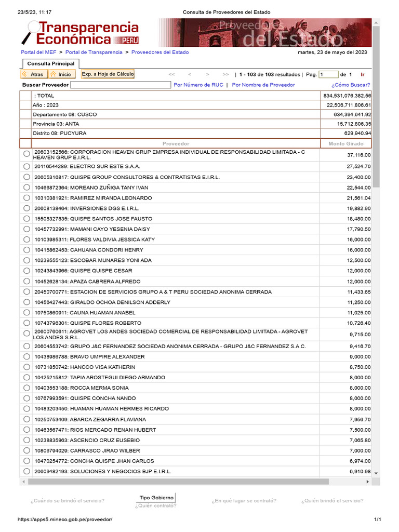Select radio for ELECTRO SUR ESTE S.A.A.
Screen dimensions: 399x532
[27, 167]
